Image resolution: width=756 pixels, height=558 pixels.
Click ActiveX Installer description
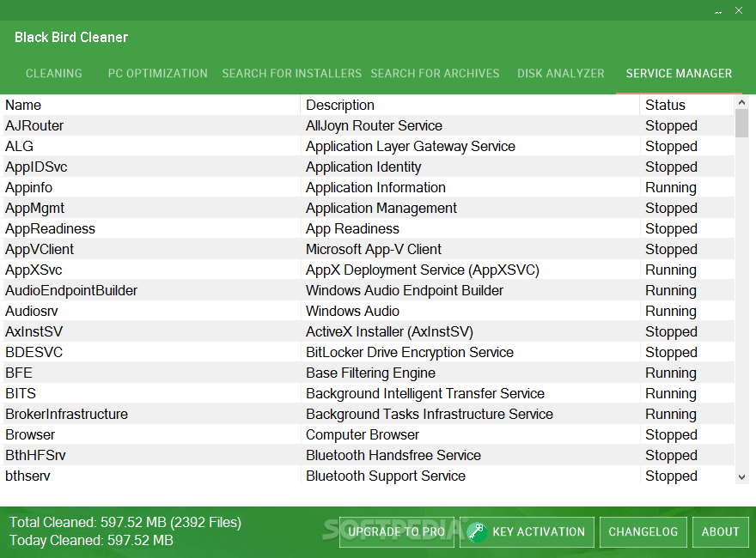389,332
